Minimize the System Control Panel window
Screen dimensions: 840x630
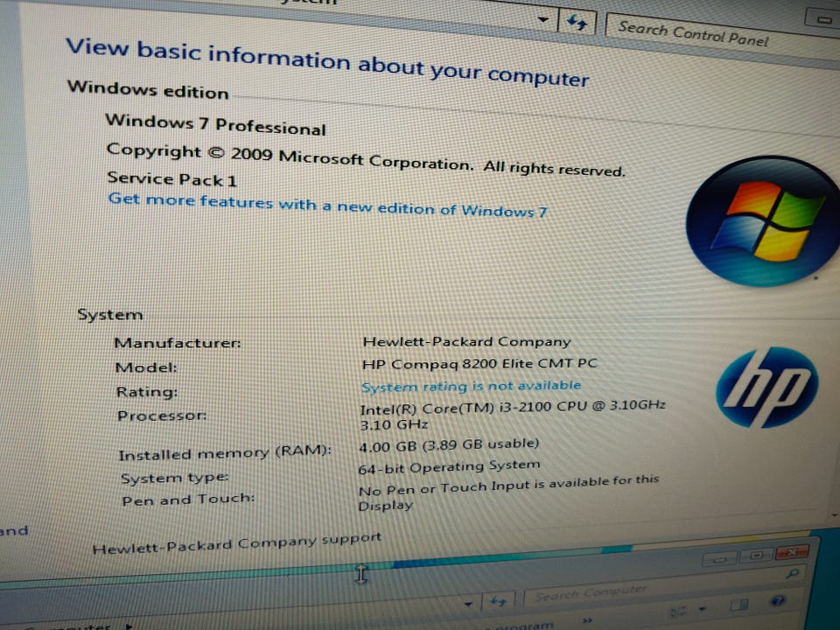click(x=822, y=19)
